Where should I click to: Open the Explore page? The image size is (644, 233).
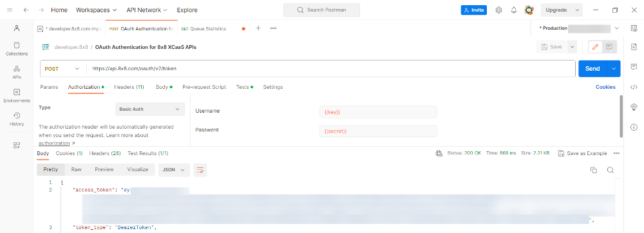tap(187, 10)
